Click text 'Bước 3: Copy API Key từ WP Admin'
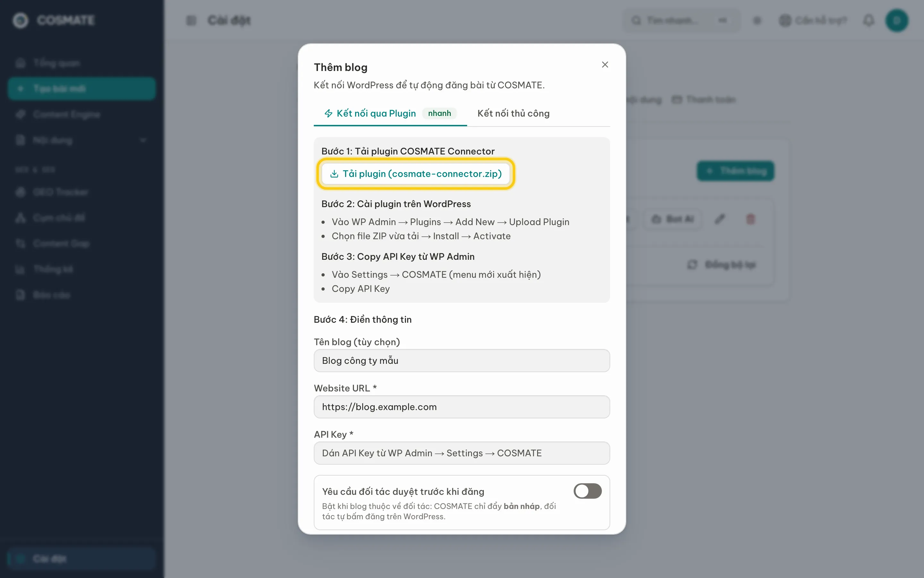924x578 pixels. pyautogui.click(x=398, y=257)
